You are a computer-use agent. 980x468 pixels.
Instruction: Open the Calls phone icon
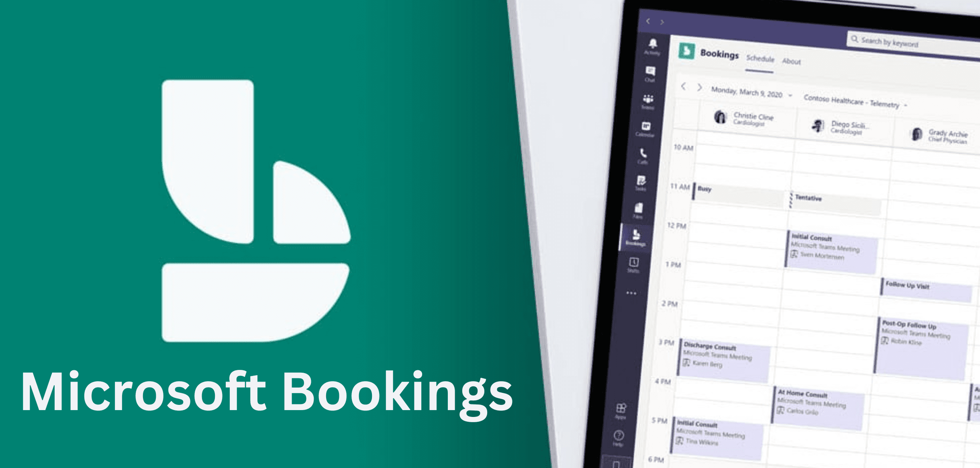click(643, 156)
